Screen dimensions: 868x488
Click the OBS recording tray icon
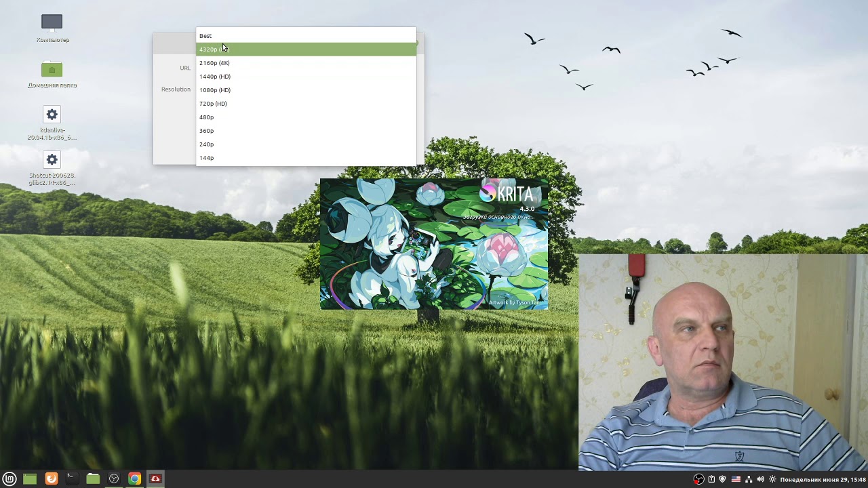pos(698,479)
